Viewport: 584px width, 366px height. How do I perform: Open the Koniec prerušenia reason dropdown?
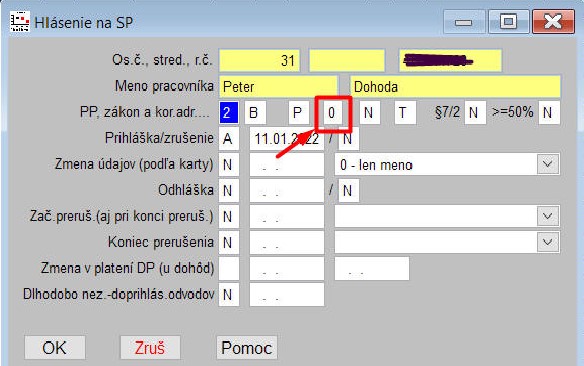[x=548, y=242]
